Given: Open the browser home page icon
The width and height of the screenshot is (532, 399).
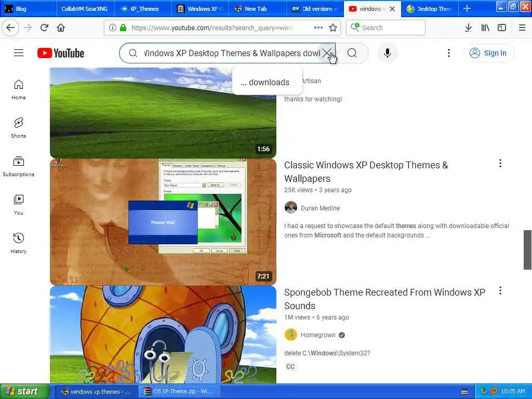Looking at the screenshot, I should [x=61, y=28].
